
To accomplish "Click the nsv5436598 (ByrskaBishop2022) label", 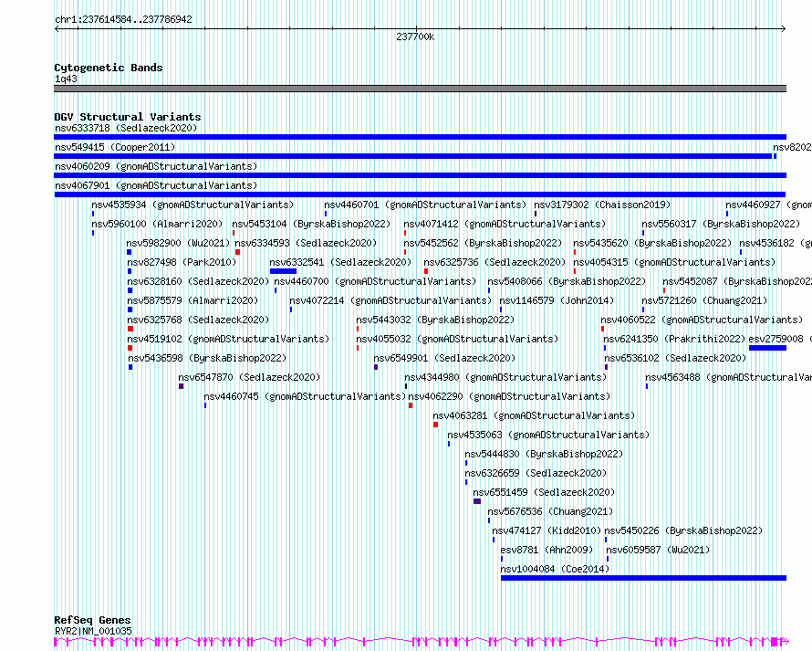I will [207, 358].
